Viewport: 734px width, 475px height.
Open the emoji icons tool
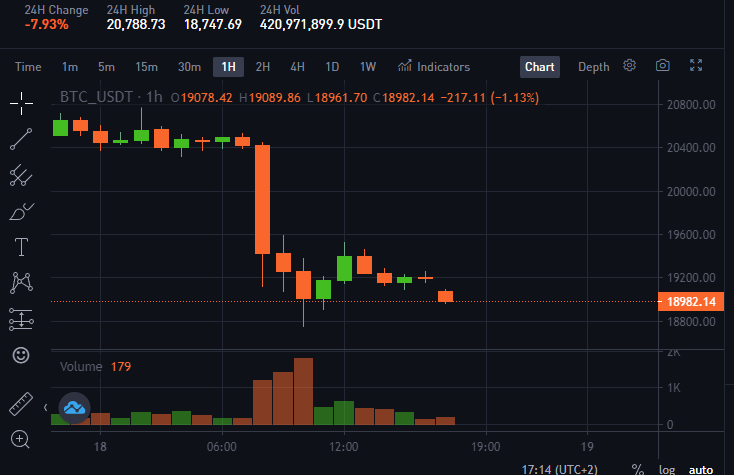[x=21, y=355]
